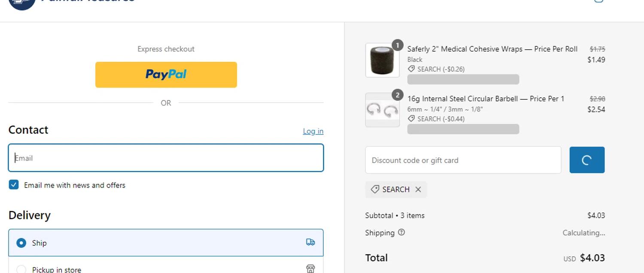The image size is (644, 273).
Task: Click the truck icon in Ship option
Action: click(x=310, y=242)
